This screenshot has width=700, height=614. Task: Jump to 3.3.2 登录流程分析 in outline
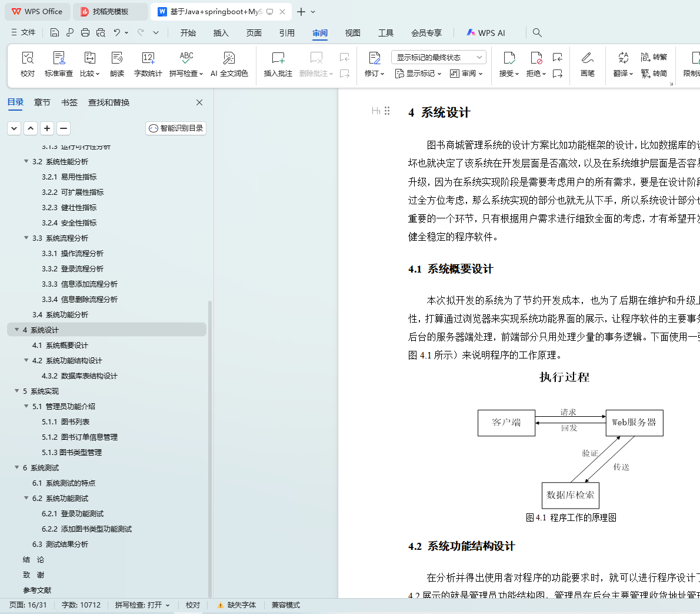(73, 268)
